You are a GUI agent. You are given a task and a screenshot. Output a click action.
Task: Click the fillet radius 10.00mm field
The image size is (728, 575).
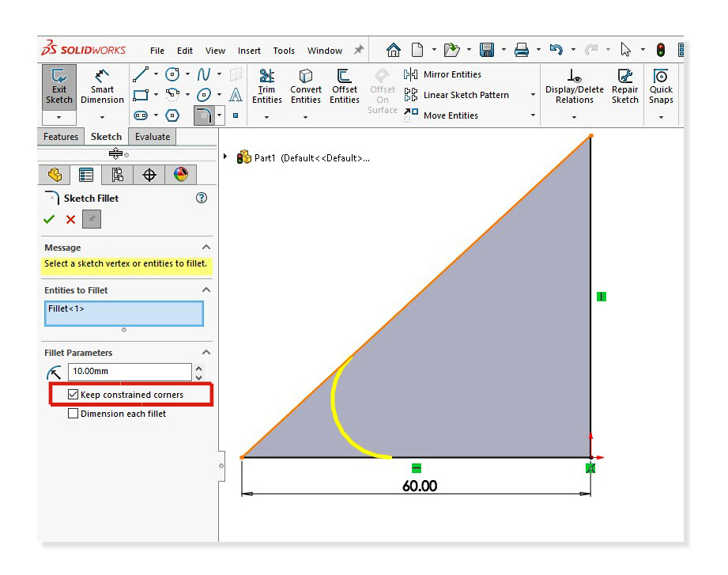129,372
